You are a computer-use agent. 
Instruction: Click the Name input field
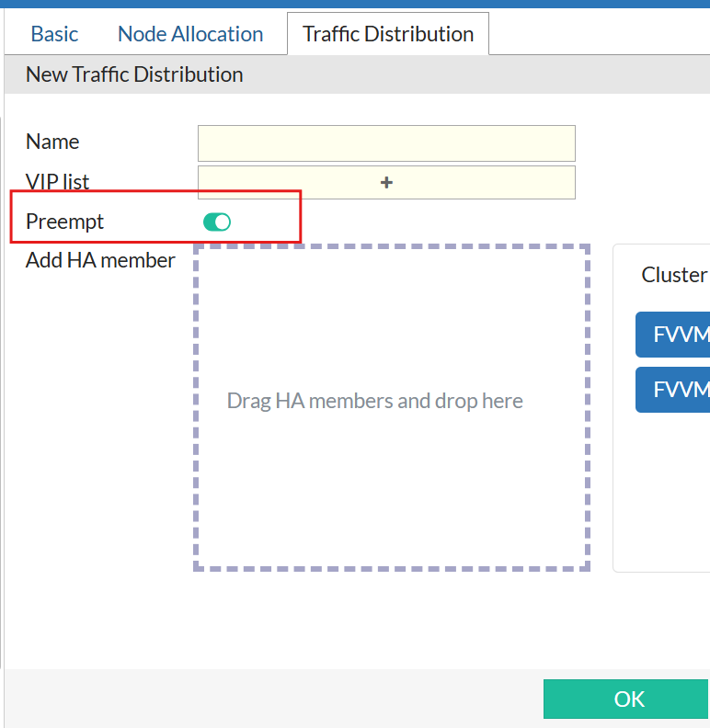tap(386, 143)
